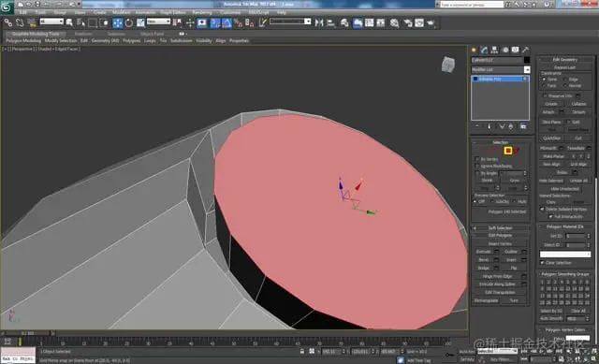
Task: Open the Rendering menu
Action: (x=202, y=12)
